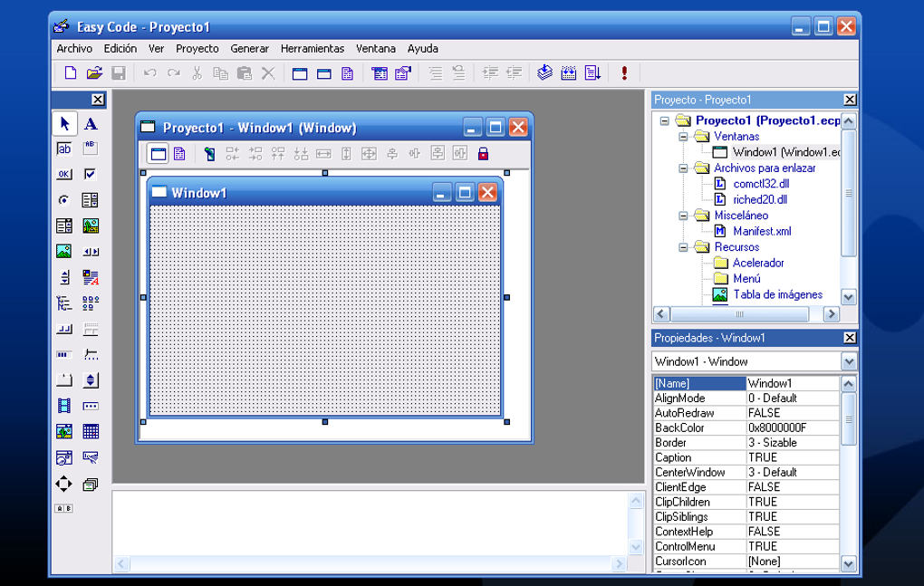Viewport: 924px width, 586px height.
Task: Open the Proyecto menu
Action: pyautogui.click(x=197, y=49)
